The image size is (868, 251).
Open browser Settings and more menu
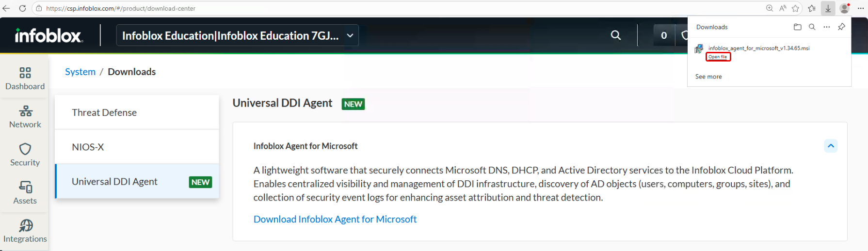click(861, 8)
